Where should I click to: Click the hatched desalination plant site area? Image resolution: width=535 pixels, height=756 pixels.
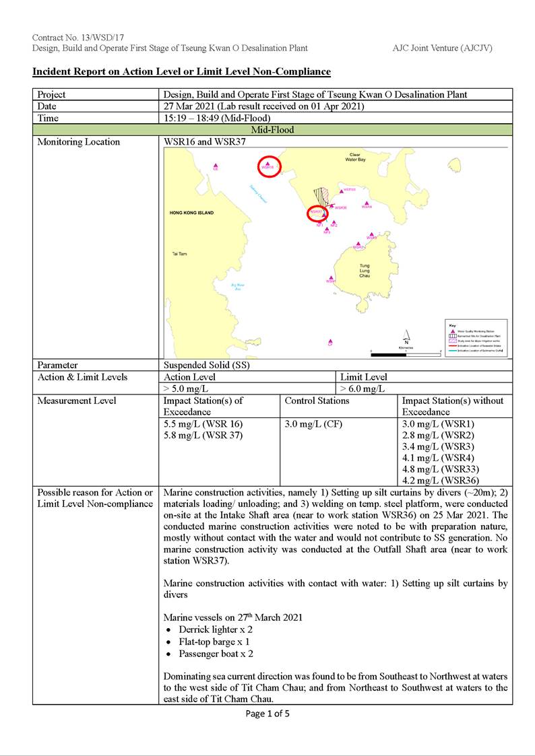point(325,197)
